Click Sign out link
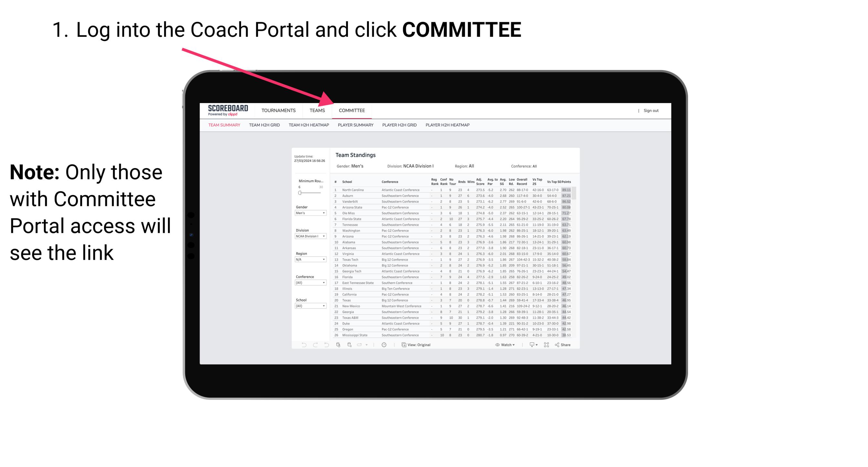The width and height of the screenshot is (868, 467). 651,111
